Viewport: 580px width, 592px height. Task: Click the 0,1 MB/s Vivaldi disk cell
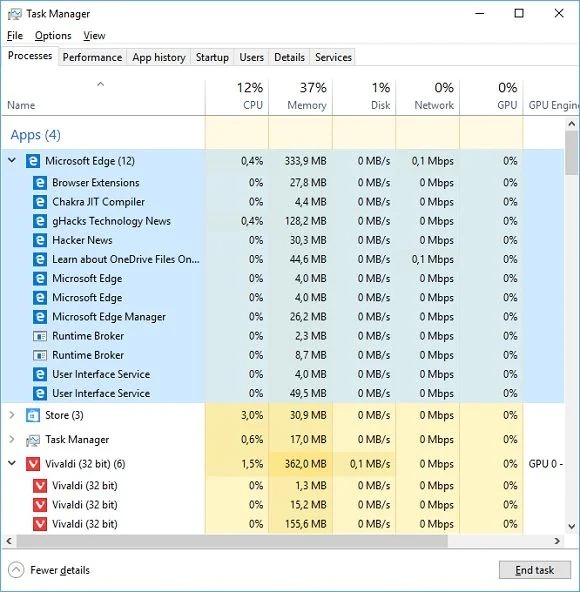pyautogui.click(x=364, y=464)
